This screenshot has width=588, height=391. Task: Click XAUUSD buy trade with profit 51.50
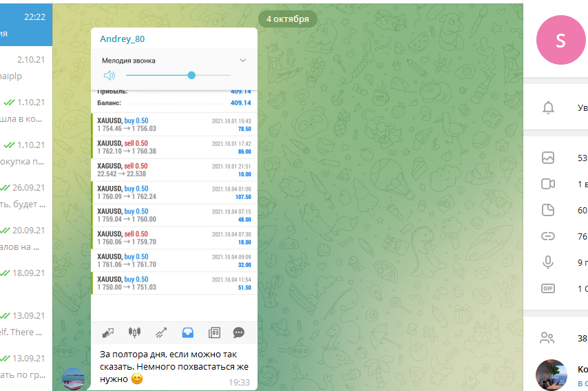point(174,283)
